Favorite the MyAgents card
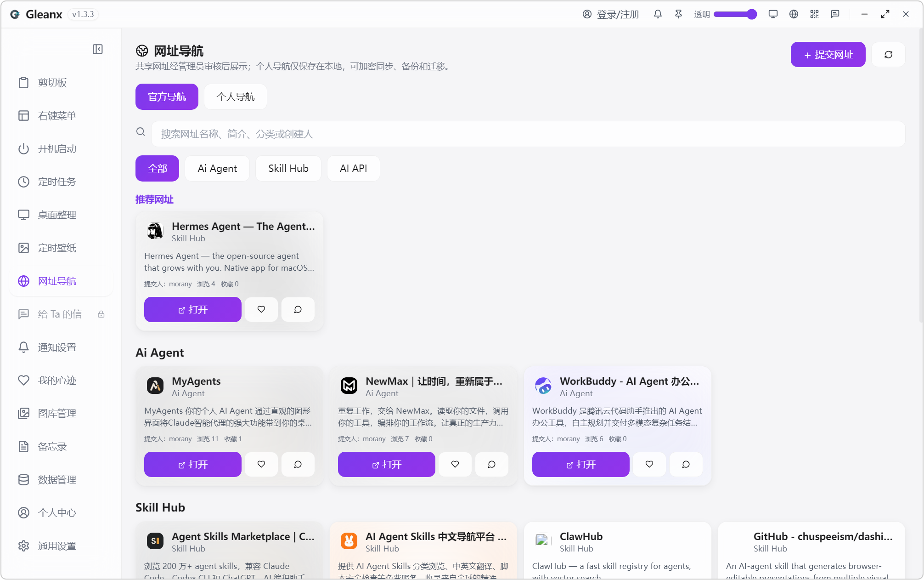The height and width of the screenshot is (580, 924). pyautogui.click(x=261, y=464)
